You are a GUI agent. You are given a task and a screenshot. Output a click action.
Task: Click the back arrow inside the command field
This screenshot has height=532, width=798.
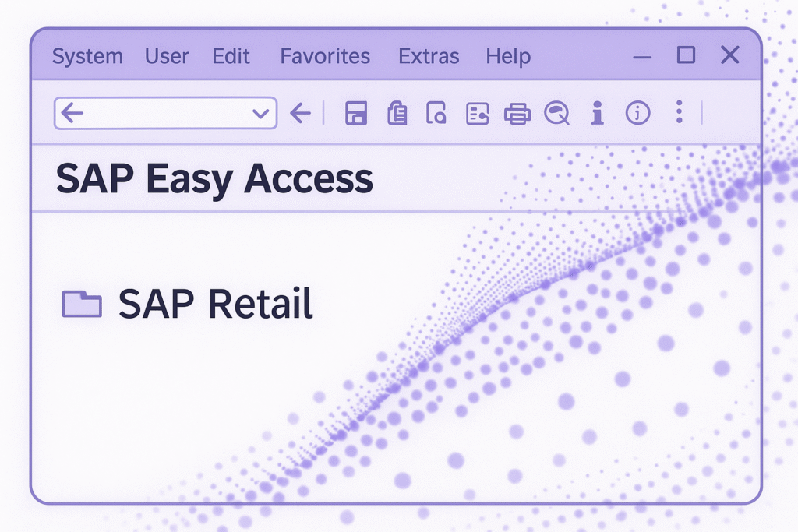click(x=71, y=113)
